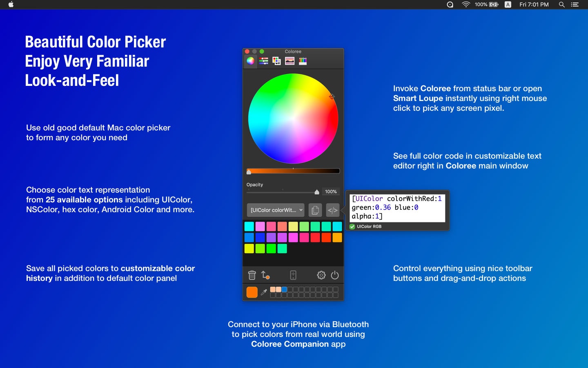This screenshot has height=368, width=588.
Task: Open the Apple menu
Action: [x=11, y=4]
